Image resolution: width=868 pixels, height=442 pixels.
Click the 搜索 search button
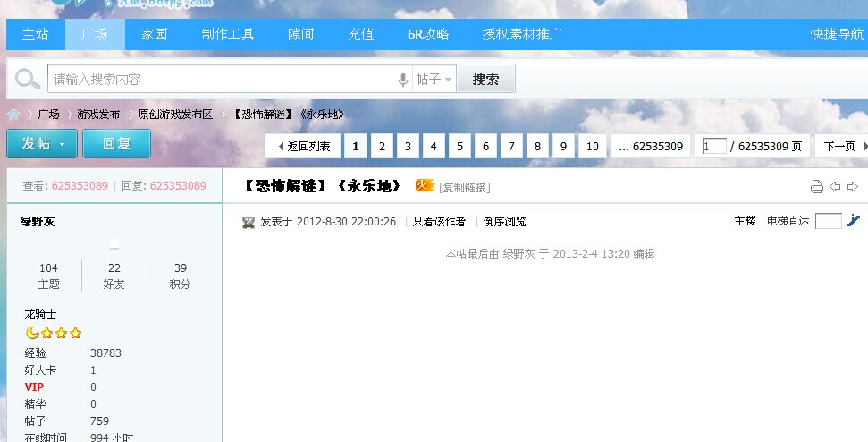pyautogui.click(x=485, y=80)
